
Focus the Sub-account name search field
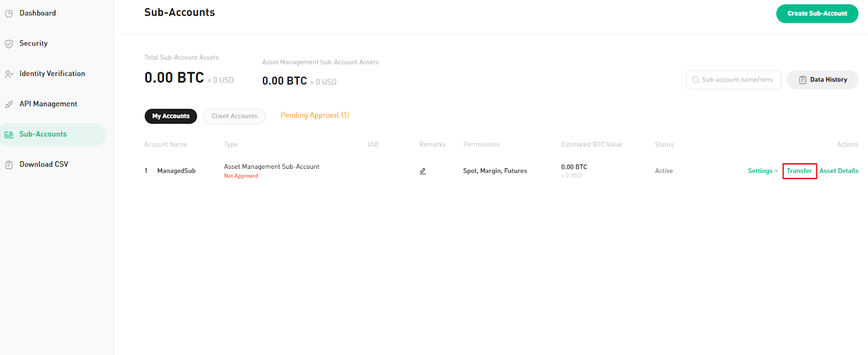click(x=733, y=80)
